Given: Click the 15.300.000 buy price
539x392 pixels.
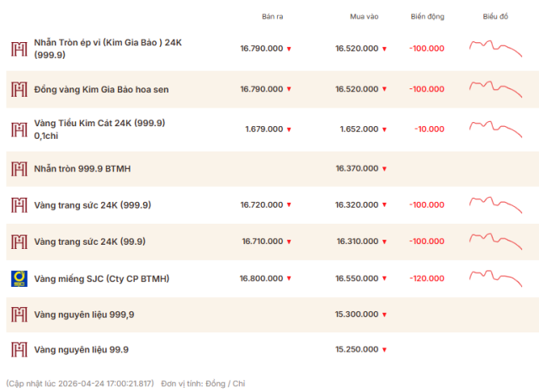Looking at the screenshot, I should pos(356,315).
